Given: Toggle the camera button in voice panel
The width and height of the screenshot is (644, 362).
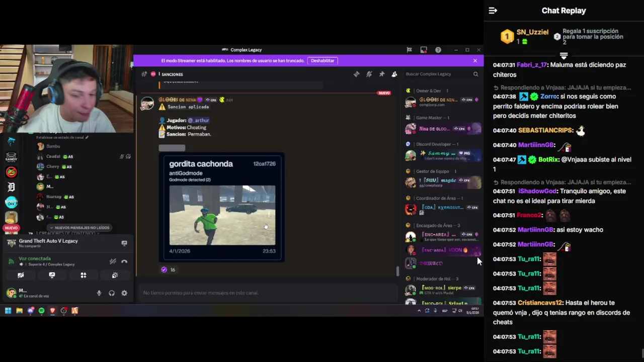Looking at the screenshot, I should coord(21,275).
